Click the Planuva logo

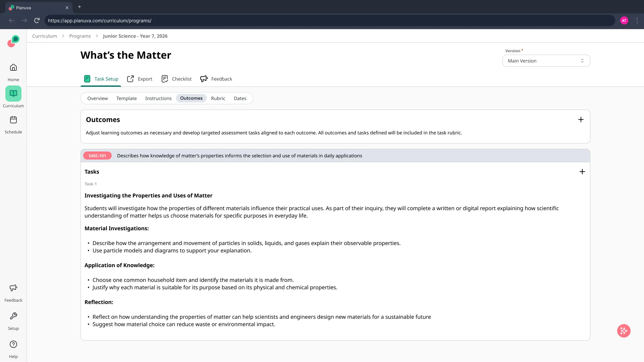(x=13, y=41)
